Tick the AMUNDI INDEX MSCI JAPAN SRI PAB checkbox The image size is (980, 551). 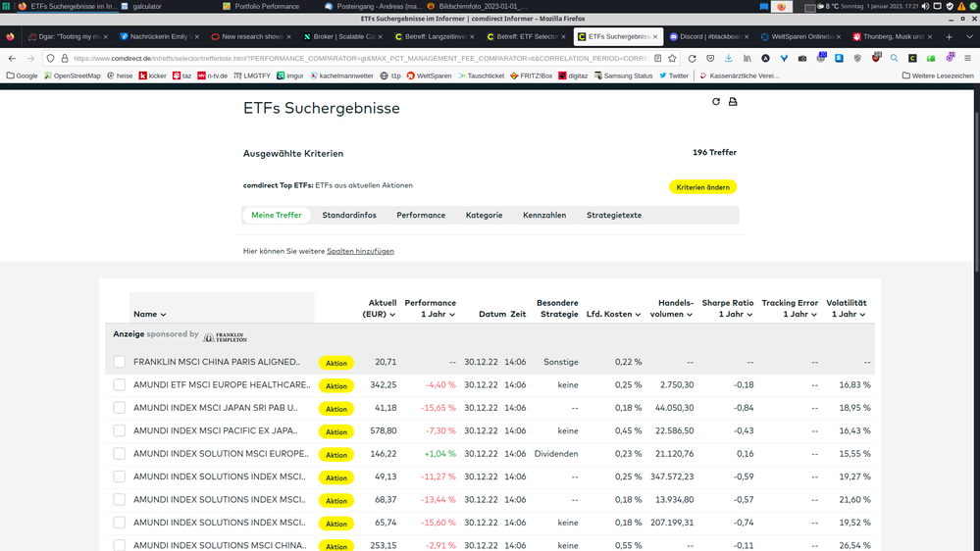click(119, 408)
